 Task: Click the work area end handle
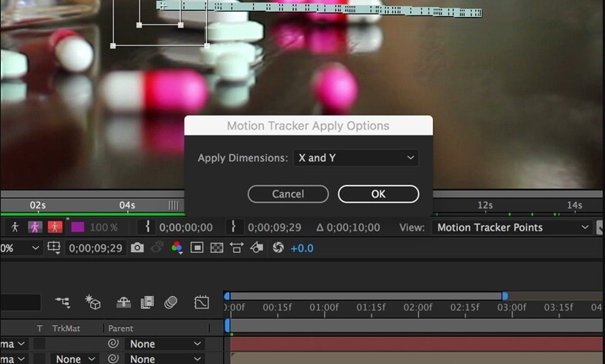coord(505,296)
